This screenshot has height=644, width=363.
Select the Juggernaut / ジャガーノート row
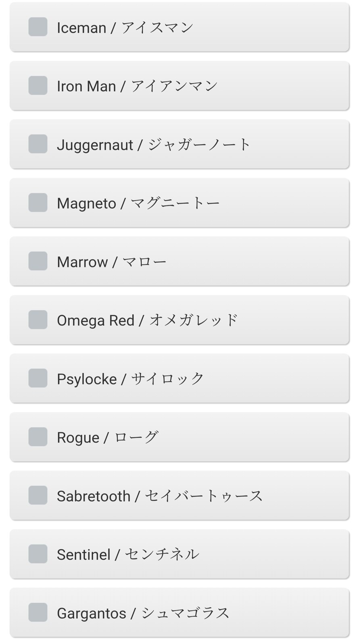click(x=179, y=144)
